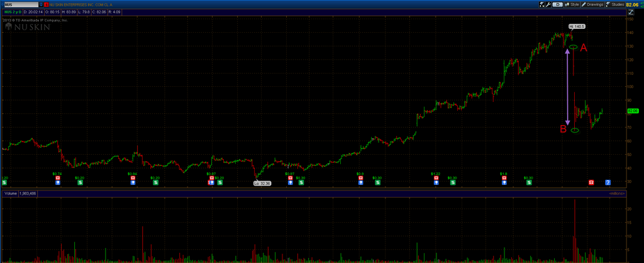Open the Style menu

point(572,4)
